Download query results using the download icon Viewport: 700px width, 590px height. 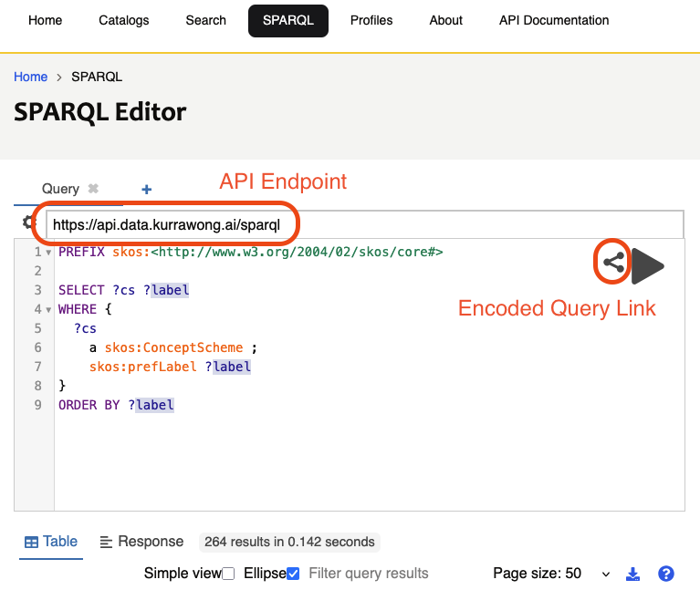[x=633, y=574]
